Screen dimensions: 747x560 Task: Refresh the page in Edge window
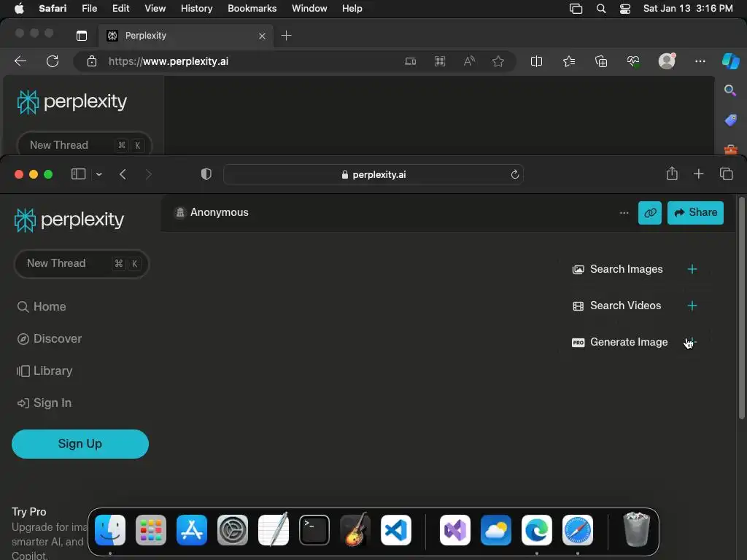53,61
